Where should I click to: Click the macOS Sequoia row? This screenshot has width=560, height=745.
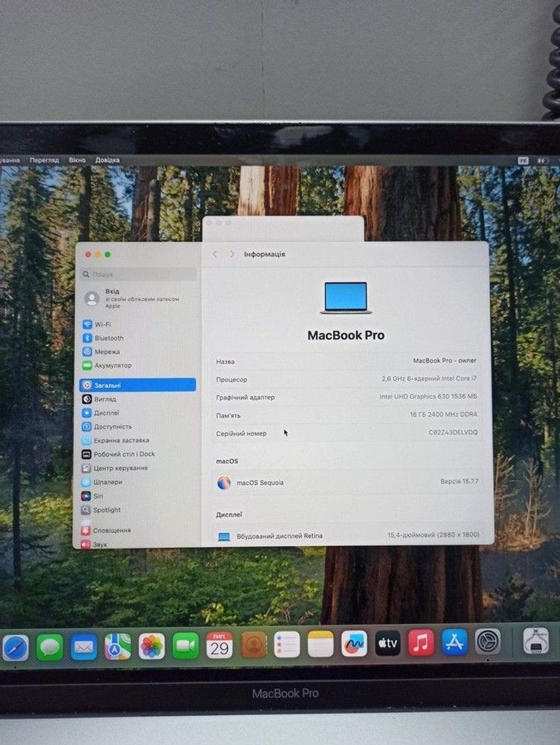pyautogui.click(x=348, y=483)
